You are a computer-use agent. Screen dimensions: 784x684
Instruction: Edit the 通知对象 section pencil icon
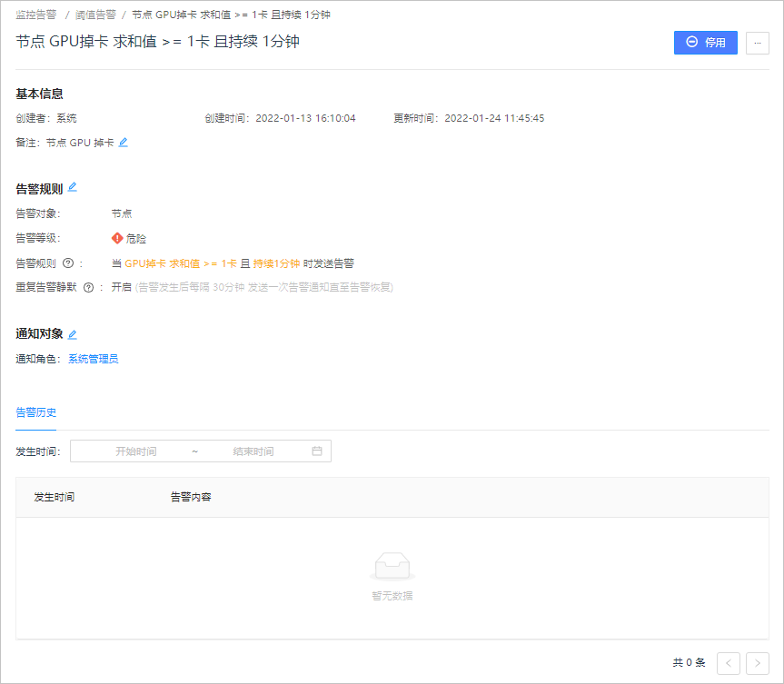click(x=72, y=334)
